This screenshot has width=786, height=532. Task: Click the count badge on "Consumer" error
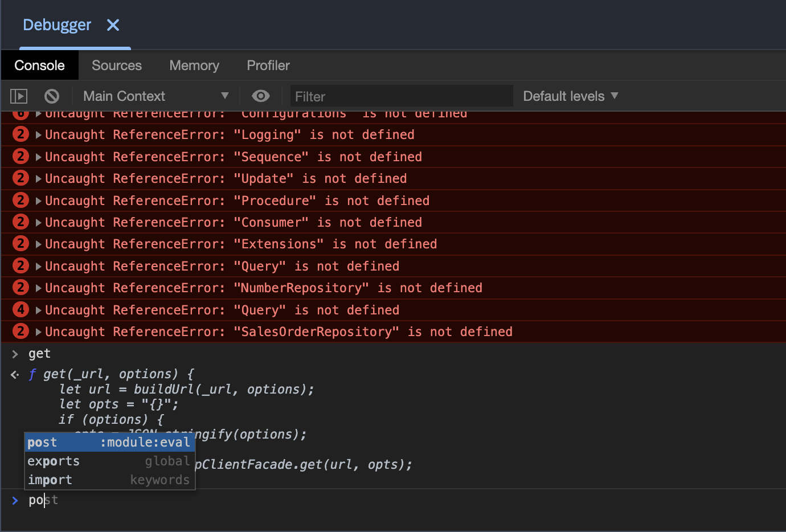click(x=21, y=222)
